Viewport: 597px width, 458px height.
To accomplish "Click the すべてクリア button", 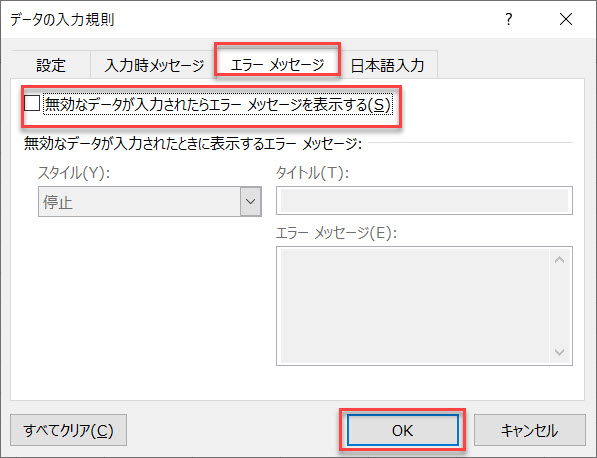I will (x=69, y=430).
